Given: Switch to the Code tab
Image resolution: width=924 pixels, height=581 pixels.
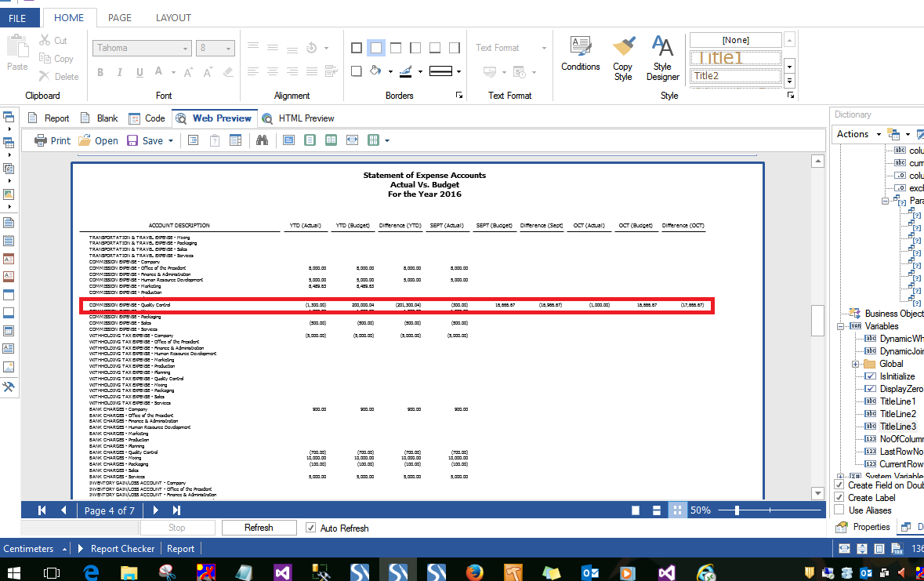Looking at the screenshot, I should tap(147, 118).
